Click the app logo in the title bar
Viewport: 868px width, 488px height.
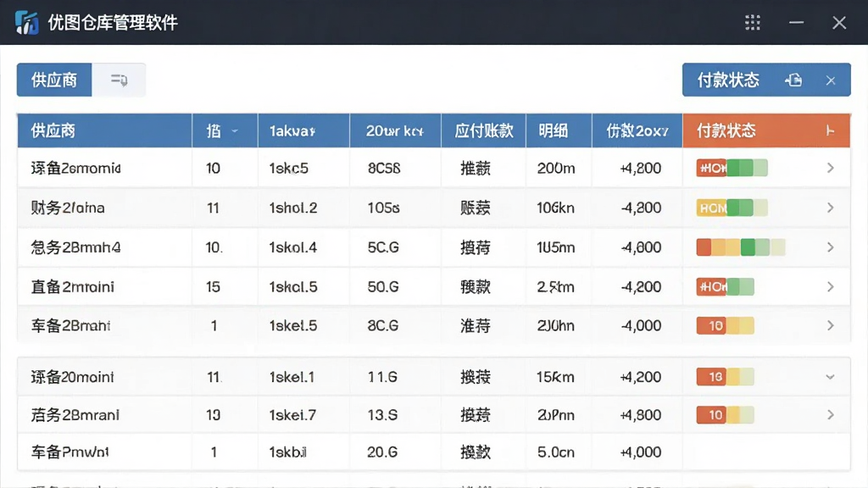coord(26,23)
